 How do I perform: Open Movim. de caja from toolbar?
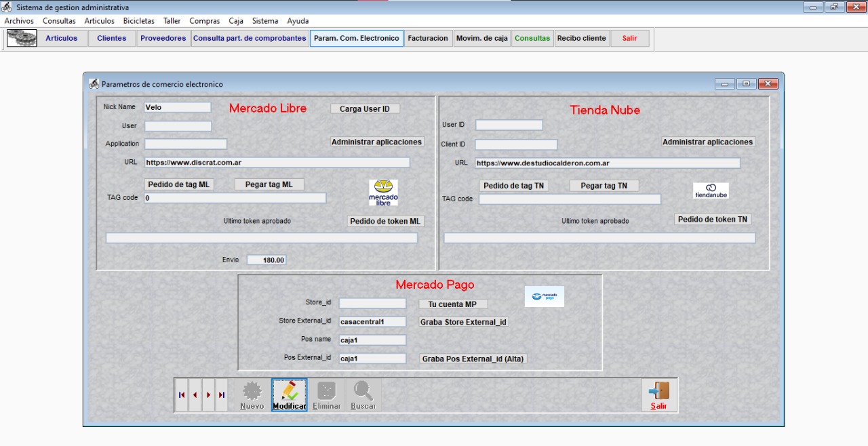(482, 38)
